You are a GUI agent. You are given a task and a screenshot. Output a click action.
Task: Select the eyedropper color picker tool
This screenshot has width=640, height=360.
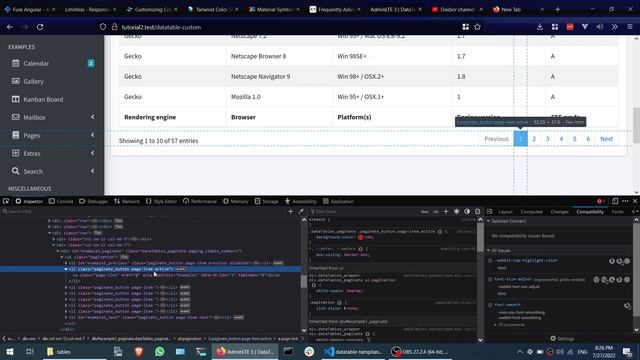(x=301, y=211)
